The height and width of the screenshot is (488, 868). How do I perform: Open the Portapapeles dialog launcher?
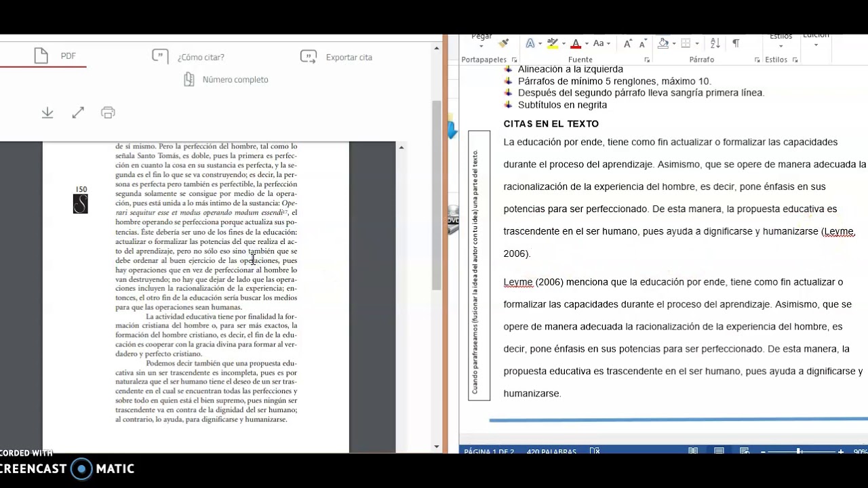515,60
